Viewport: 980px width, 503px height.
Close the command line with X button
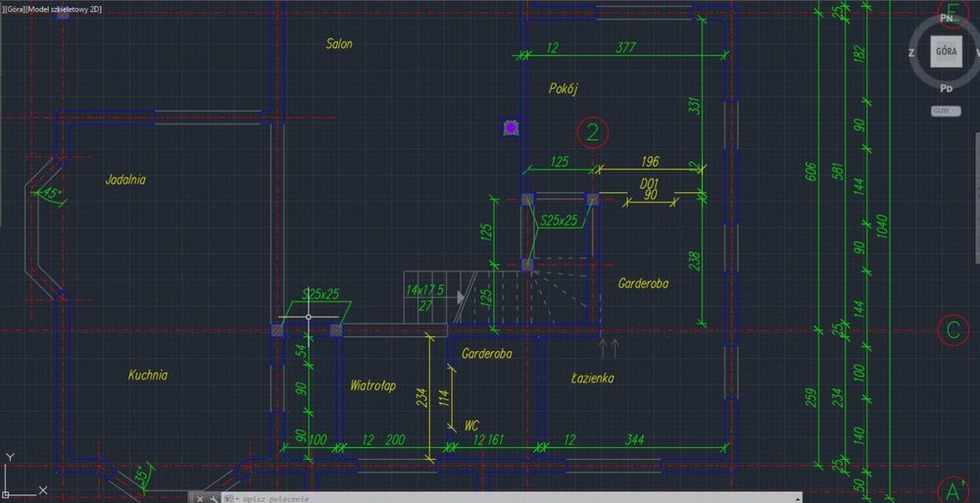(x=200, y=497)
